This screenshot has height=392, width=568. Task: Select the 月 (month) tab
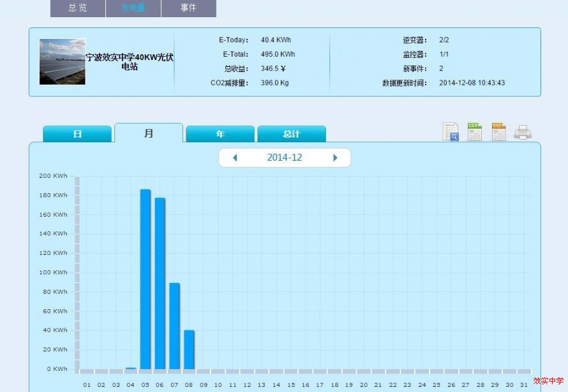click(149, 133)
